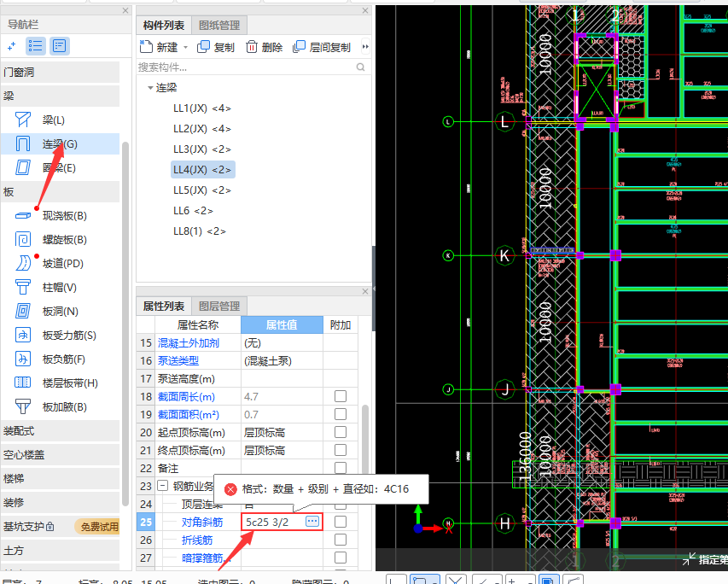This screenshot has height=584, width=728.
Task: Click the 截面周长(m) property link
Action: 186,397
